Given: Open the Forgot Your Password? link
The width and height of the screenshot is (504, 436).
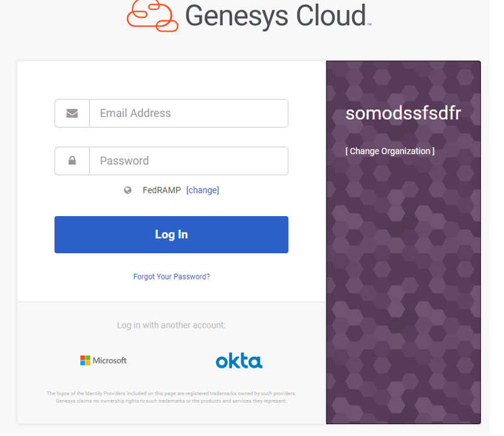Looking at the screenshot, I should coord(171,276).
